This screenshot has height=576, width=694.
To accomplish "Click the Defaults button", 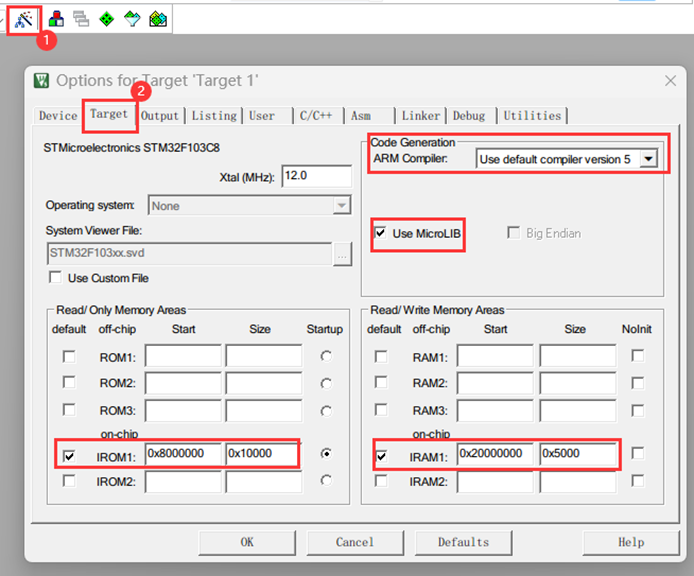I will pyautogui.click(x=463, y=542).
